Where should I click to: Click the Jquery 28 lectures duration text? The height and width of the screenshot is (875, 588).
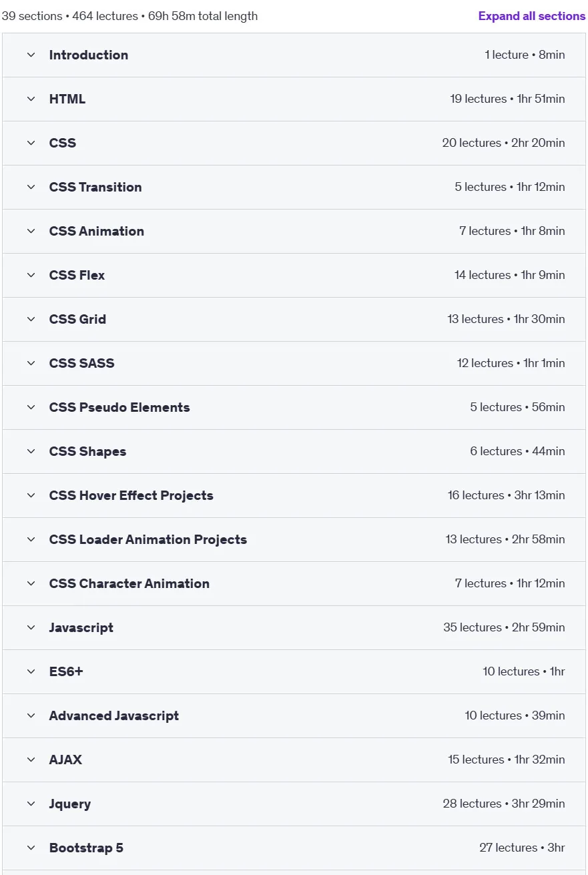503,804
